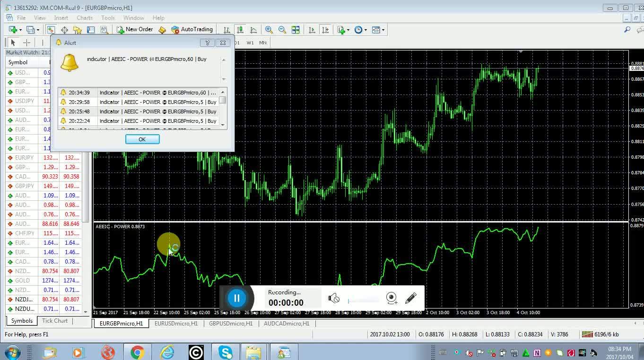Open the Periods clock dropdown
The height and width of the screenshot is (360, 644).
pos(360,30)
